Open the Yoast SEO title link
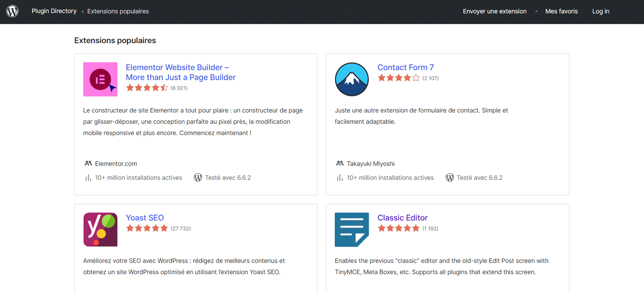Image resolution: width=644 pixels, height=293 pixels. pos(144,218)
